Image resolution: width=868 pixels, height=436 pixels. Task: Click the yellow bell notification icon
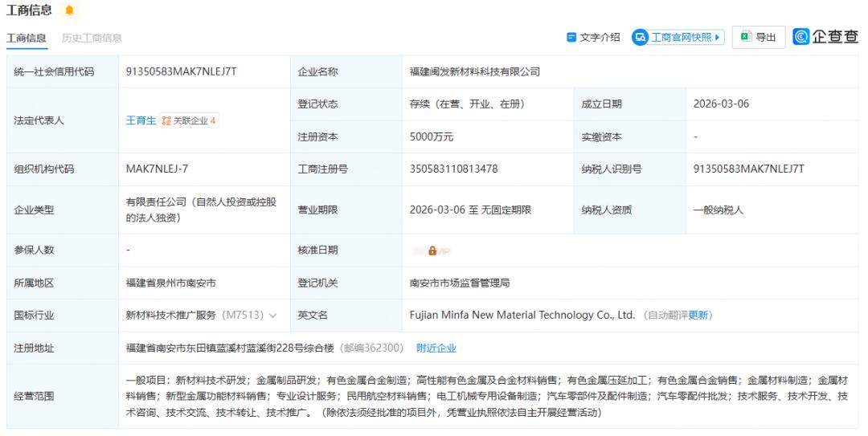[x=69, y=10]
